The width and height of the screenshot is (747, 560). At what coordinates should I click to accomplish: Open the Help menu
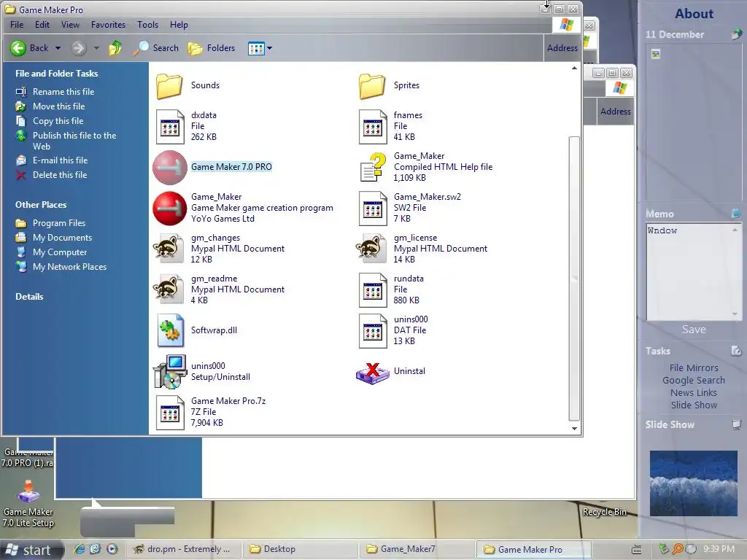(179, 25)
